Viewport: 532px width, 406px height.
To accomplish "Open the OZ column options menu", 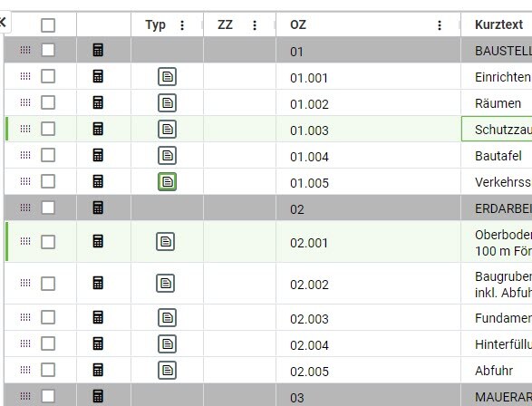I will pyautogui.click(x=440, y=25).
